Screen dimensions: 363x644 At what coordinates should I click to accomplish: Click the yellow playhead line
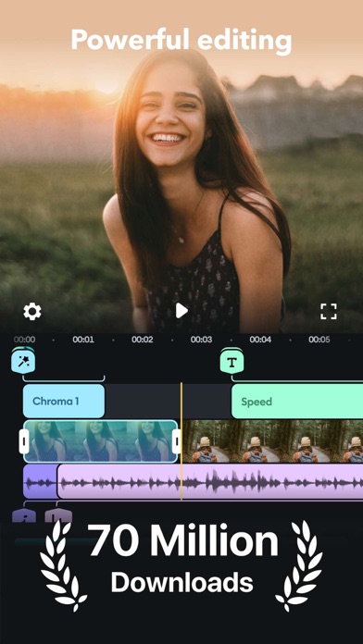coord(181,441)
